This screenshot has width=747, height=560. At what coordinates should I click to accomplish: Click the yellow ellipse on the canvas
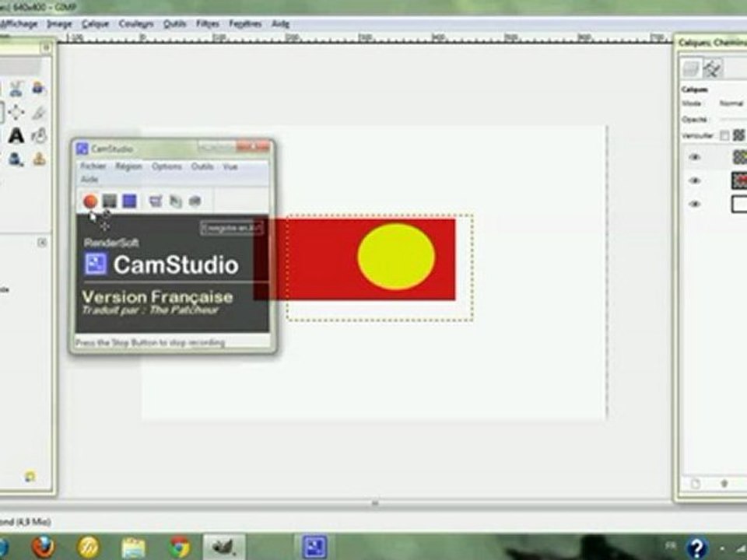396,257
